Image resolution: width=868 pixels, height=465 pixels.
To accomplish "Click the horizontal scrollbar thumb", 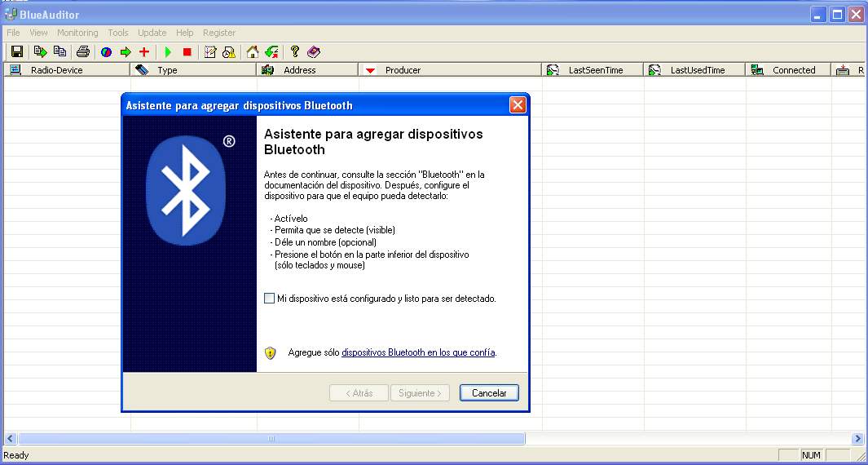I will point(271,438).
